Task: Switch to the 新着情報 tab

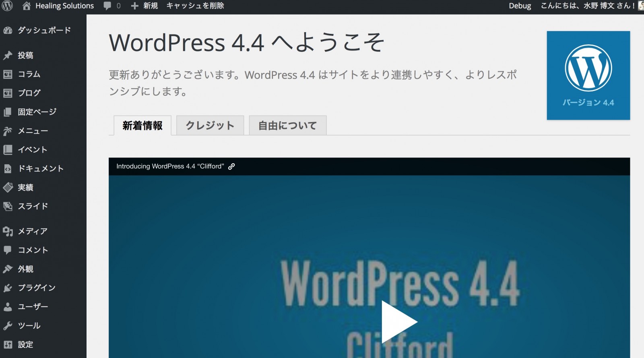Action: click(x=142, y=126)
